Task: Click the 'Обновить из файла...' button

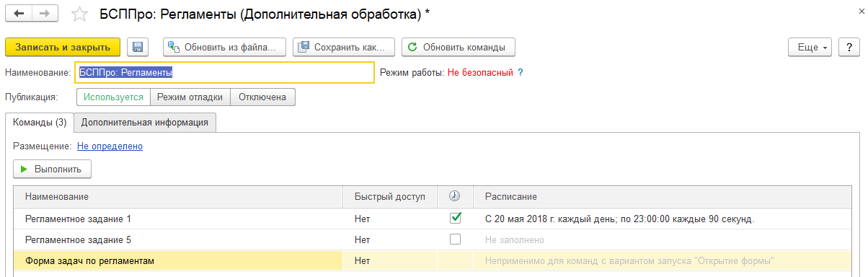Action: click(225, 48)
